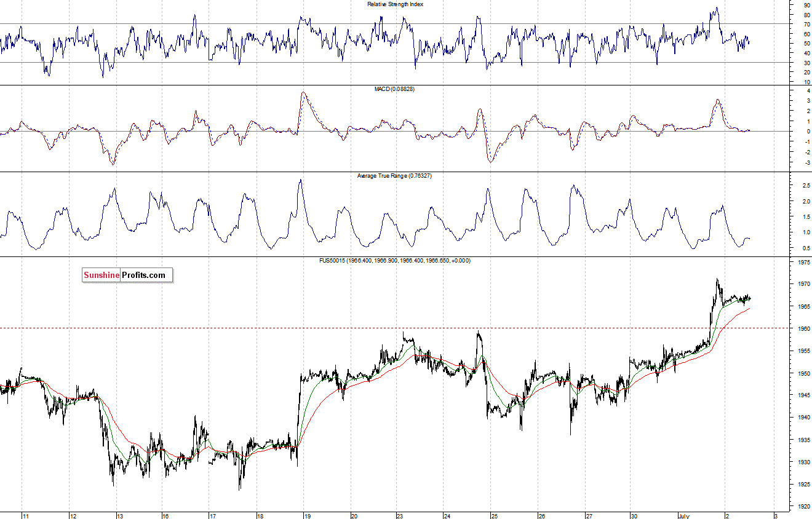
Task: Click the 1925 price axis label
Action: [x=805, y=485]
